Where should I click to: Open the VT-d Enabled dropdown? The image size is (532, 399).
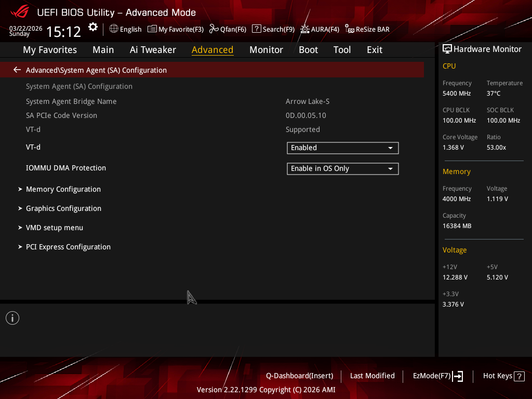click(x=343, y=148)
